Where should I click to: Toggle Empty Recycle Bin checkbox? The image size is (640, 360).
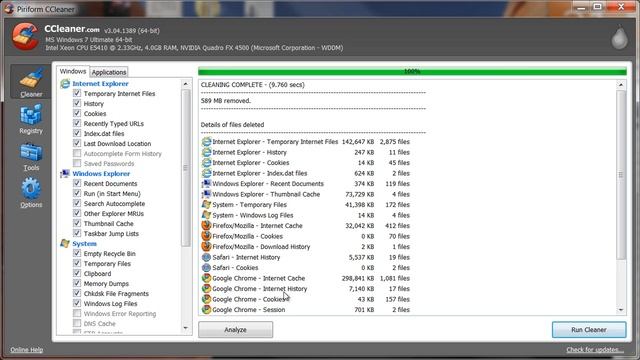pos(77,253)
